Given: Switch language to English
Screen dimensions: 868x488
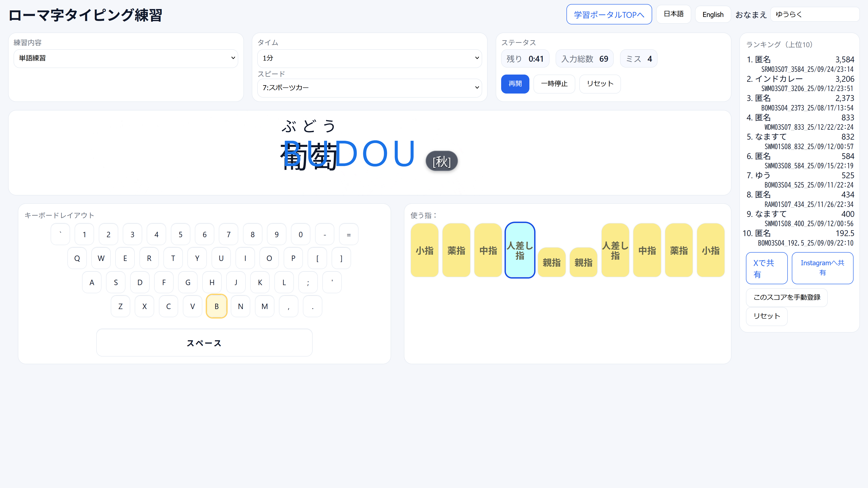Looking at the screenshot, I should 713,14.
